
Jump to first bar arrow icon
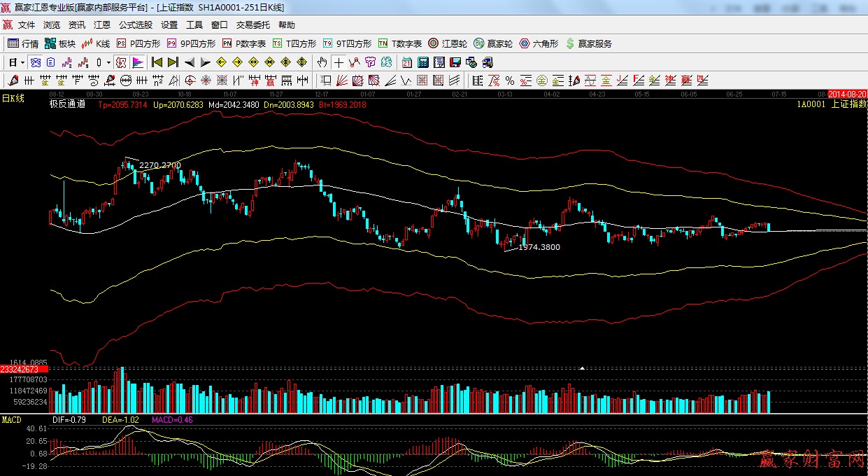tap(157, 62)
